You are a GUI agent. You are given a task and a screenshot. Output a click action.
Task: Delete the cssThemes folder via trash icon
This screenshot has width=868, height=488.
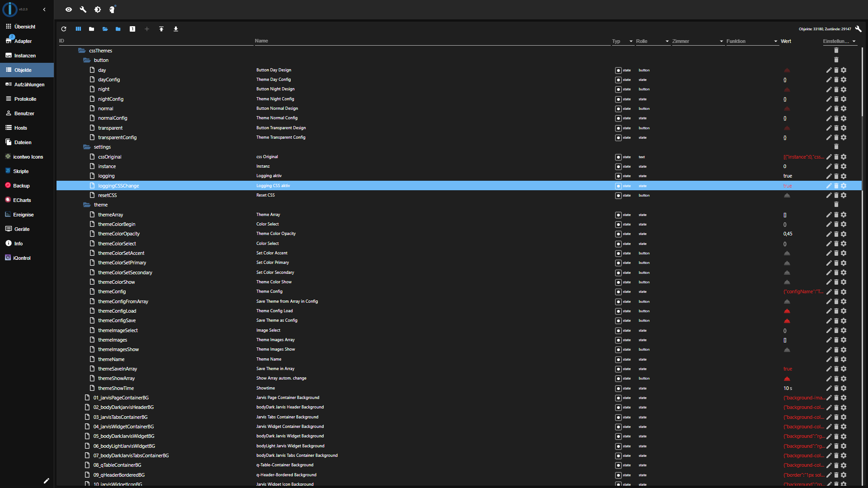[836, 51]
